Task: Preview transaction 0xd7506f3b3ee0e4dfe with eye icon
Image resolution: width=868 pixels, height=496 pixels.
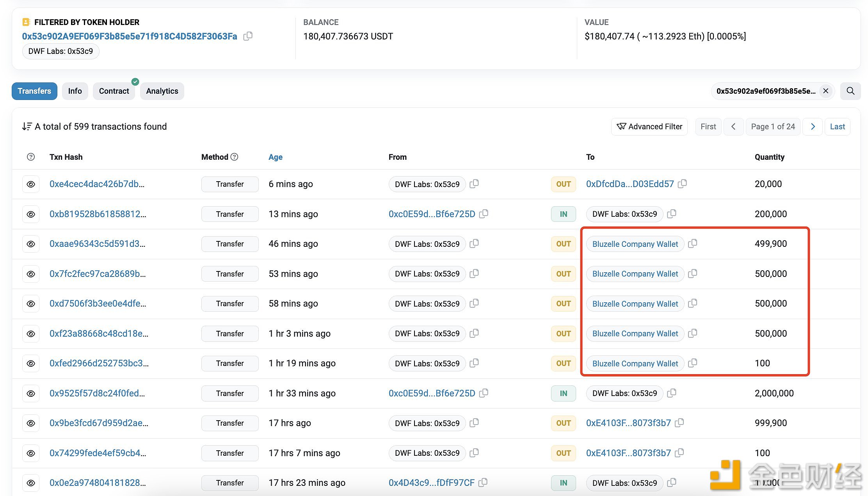Action: (x=31, y=304)
